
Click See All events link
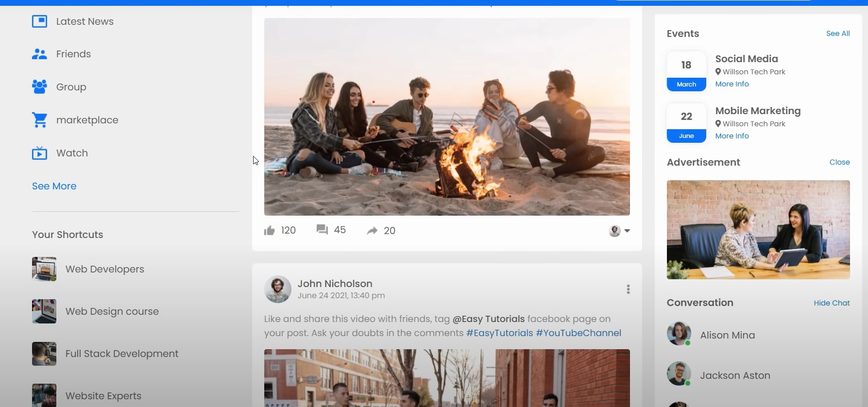pyautogui.click(x=838, y=34)
